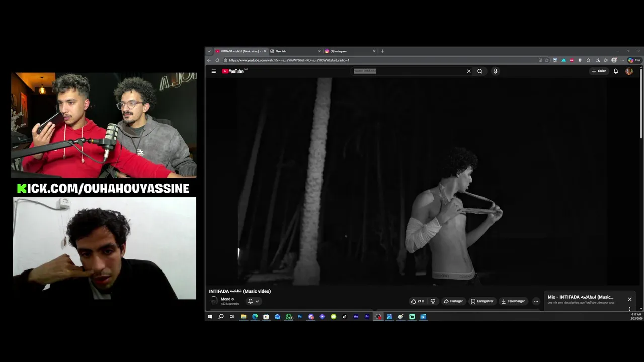
Task: Close the Instagram browser tab
Action: (374, 51)
